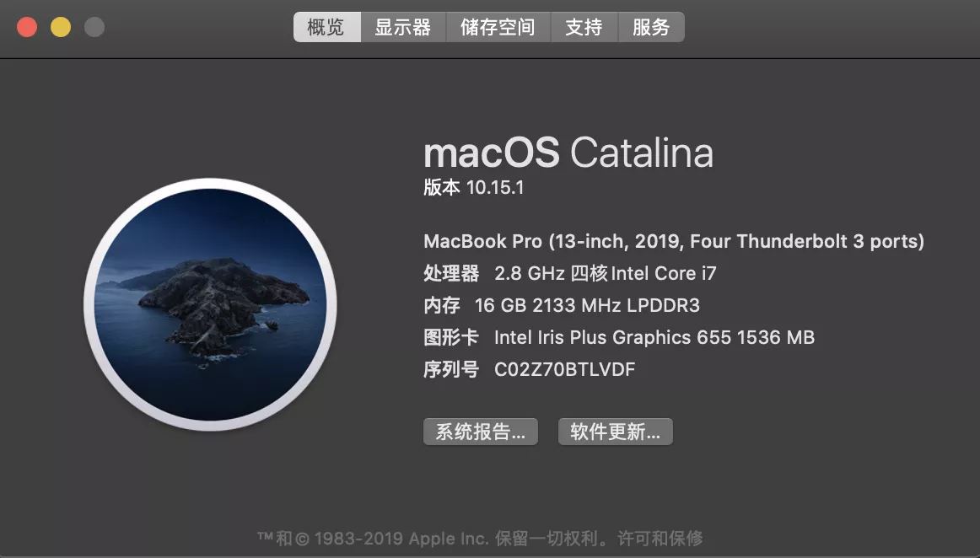Minimize window with the yellow button
The image size is (980, 558).
(61, 28)
